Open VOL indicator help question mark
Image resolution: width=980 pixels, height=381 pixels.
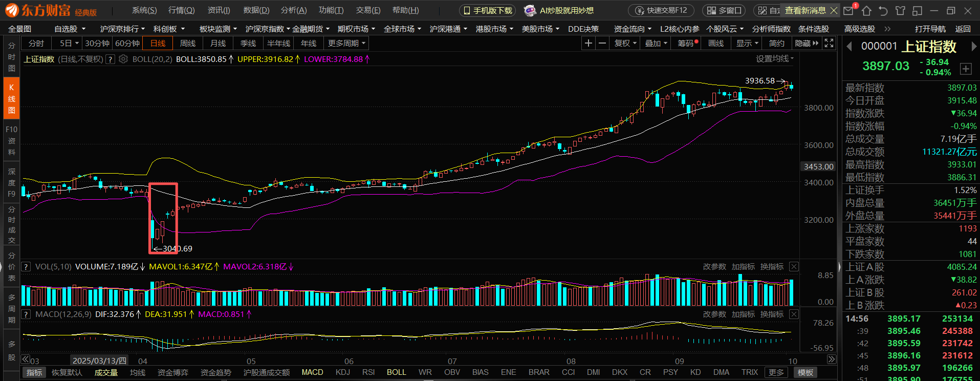[x=26, y=267]
